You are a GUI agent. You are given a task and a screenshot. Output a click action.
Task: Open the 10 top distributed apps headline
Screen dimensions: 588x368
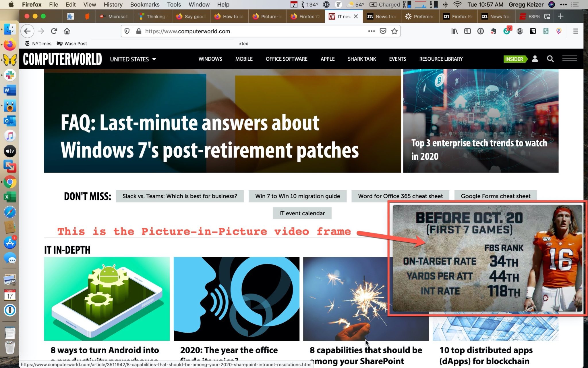click(486, 356)
